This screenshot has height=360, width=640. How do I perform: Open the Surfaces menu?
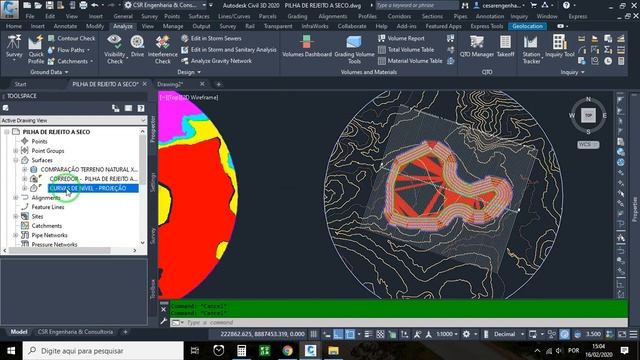point(199,16)
